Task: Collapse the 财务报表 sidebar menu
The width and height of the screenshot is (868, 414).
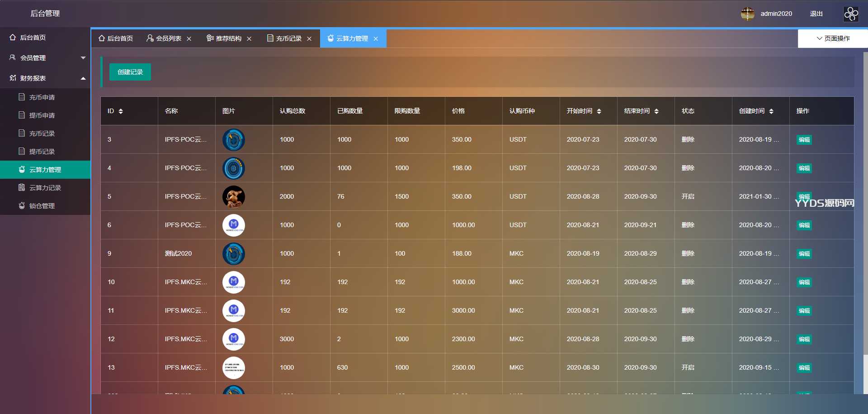Action: click(x=45, y=78)
